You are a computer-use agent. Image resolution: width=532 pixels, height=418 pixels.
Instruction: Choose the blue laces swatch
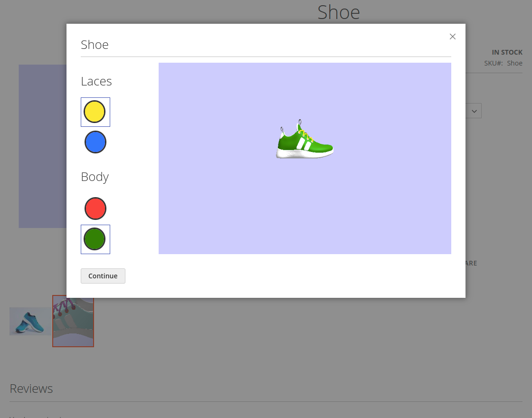95,142
